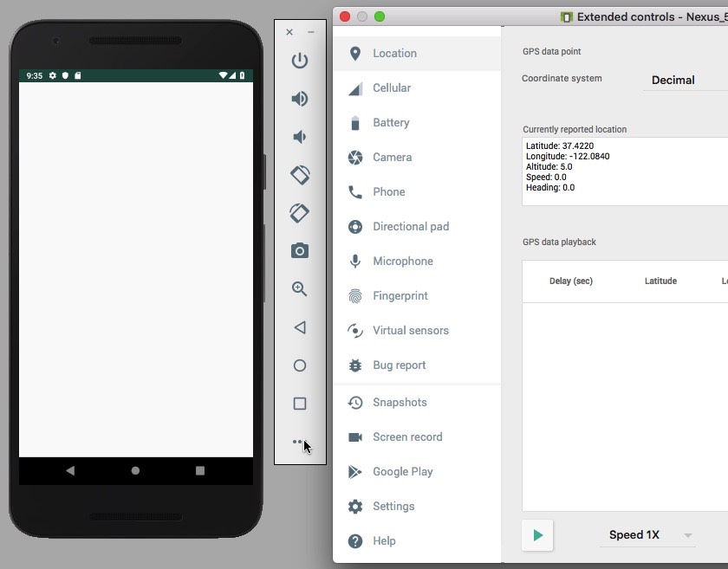Start GPS data playback with the play button
The width and height of the screenshot is (728, 569).
pyautogui.click(x=536, y=534)
